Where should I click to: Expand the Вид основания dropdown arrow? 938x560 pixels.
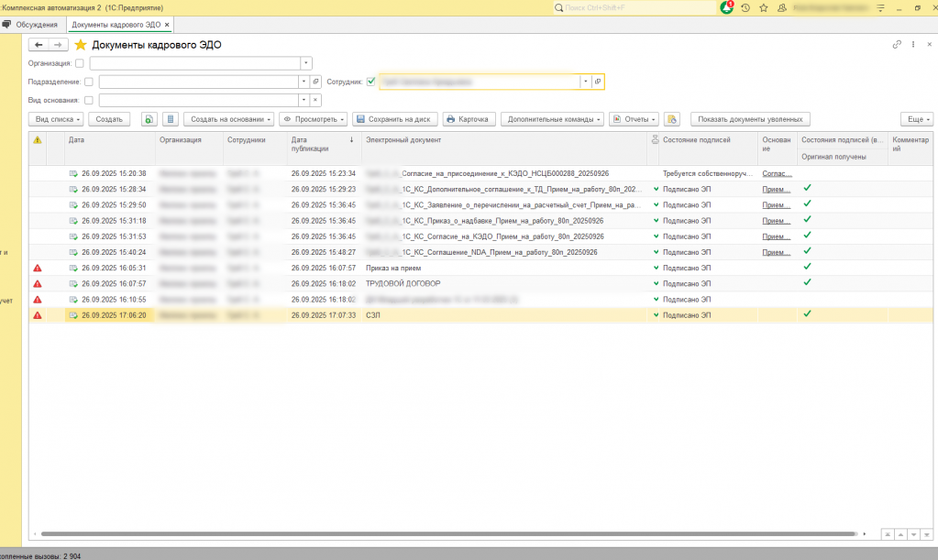pyautogui.click(x=303, y=100)
